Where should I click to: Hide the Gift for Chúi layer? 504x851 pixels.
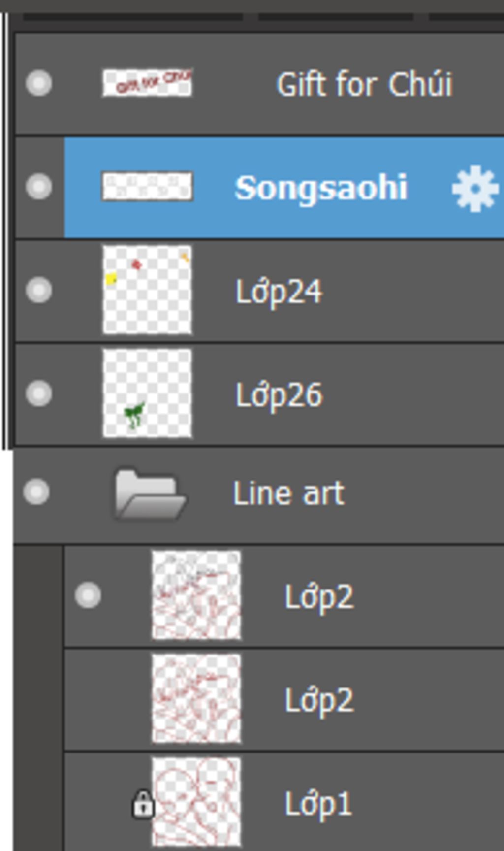coord(39,83)
